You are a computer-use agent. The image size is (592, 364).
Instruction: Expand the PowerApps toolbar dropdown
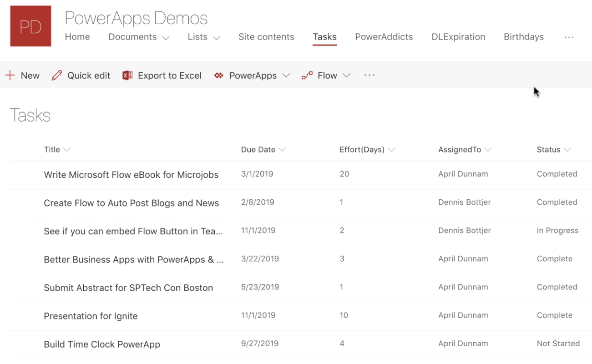(x=286, y=76)
